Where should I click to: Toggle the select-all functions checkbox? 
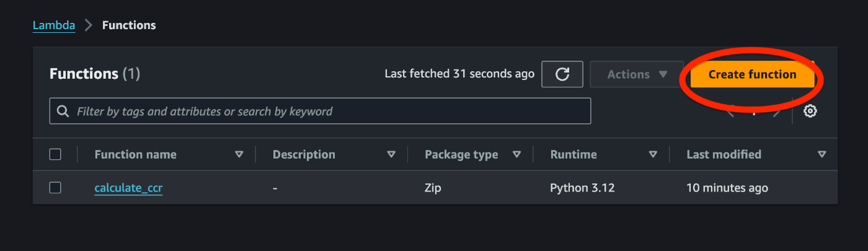[x=55, y=154]
